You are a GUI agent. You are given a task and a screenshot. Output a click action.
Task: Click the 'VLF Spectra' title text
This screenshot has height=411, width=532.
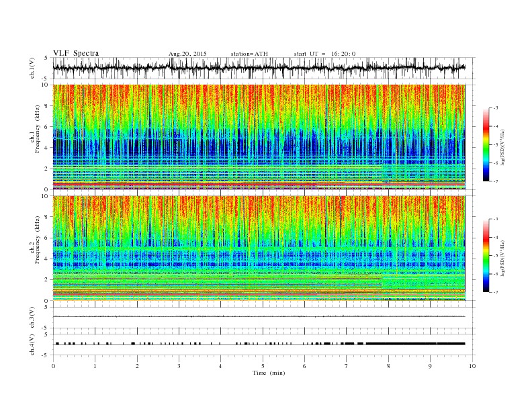76,53
